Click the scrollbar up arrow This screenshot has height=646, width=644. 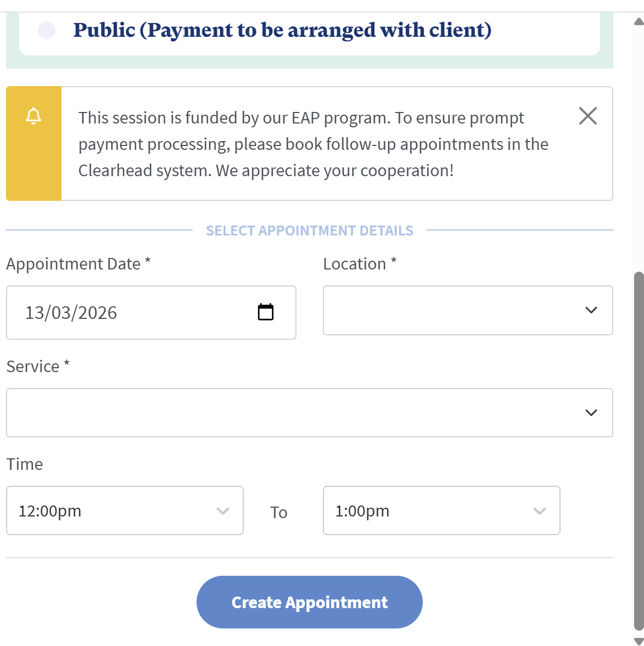coord(639,22)
